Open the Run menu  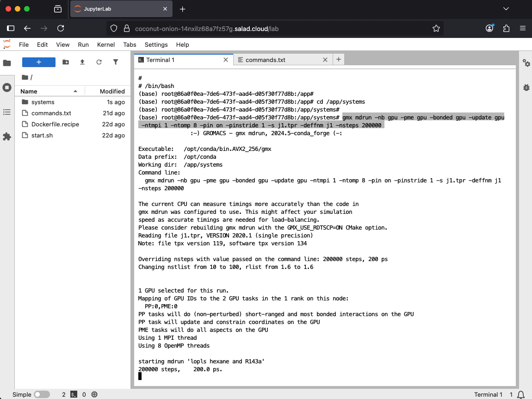tap(83, 44)
